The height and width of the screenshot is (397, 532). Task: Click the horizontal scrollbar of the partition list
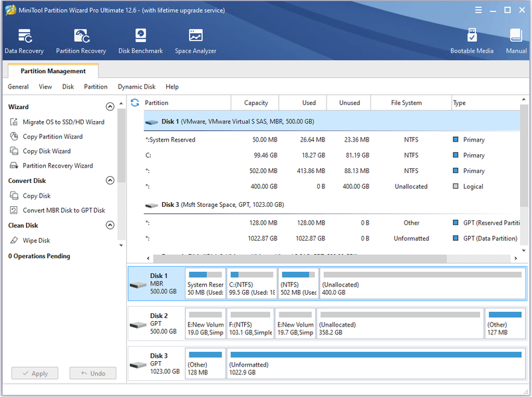click(300, 258)
